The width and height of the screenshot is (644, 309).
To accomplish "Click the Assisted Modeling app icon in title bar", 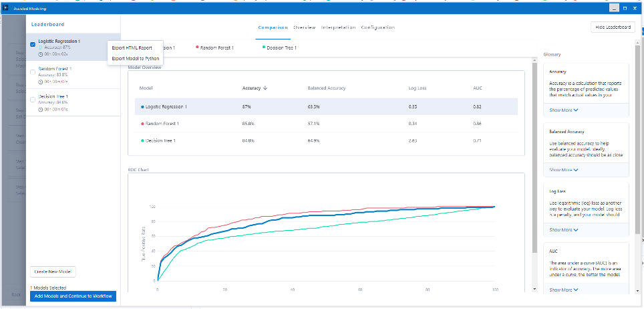I will [5, 8].
